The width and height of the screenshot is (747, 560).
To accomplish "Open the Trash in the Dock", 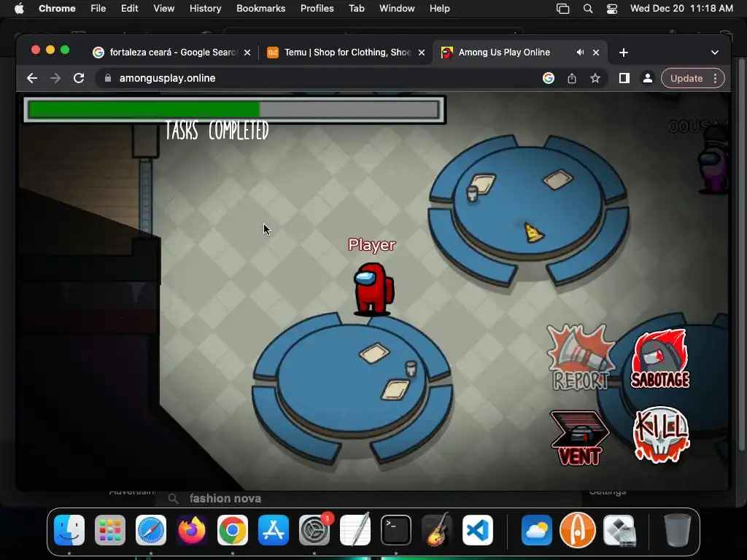I will 678,529.
